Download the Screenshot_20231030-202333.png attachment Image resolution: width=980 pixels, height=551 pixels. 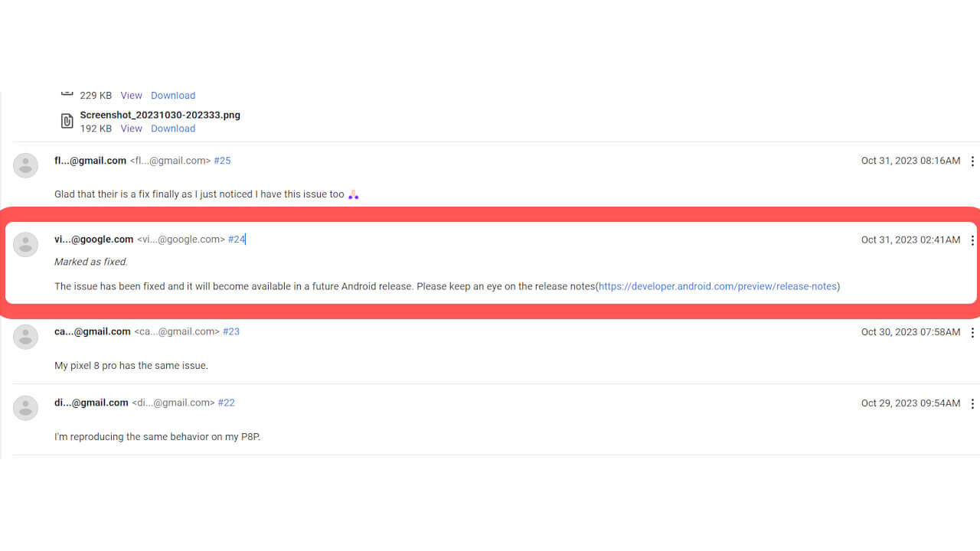click(173, 128)
